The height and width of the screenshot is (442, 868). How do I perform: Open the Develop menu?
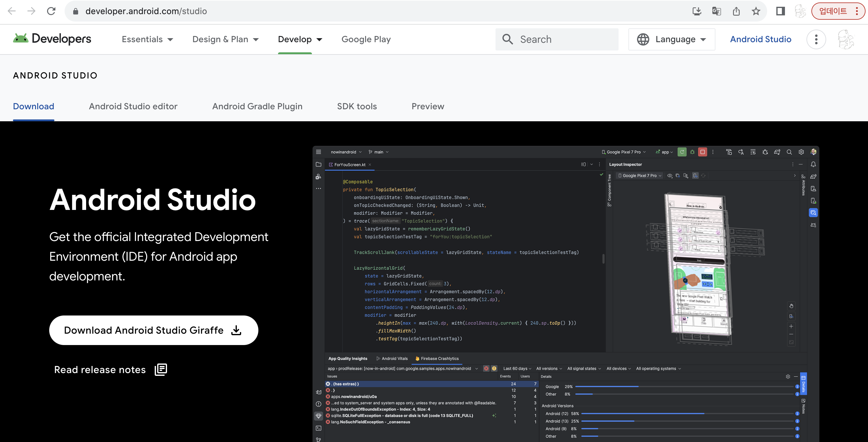300,39
